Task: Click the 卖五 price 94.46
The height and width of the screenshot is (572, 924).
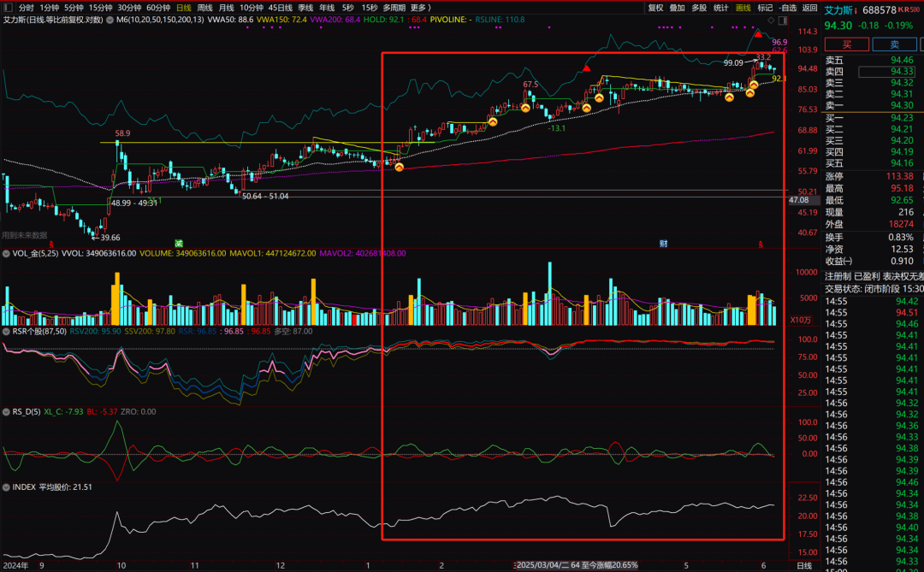Action: pyautogui.click(x=903, y=60)
